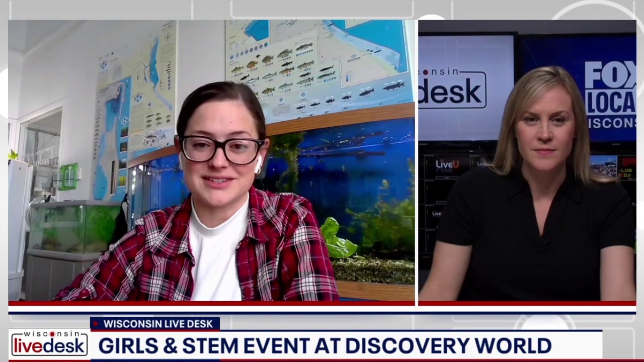Click the Wisconsin livedesk logo in lower-left corner
This screenshot has width=644, height=362.
click(49, 343)
